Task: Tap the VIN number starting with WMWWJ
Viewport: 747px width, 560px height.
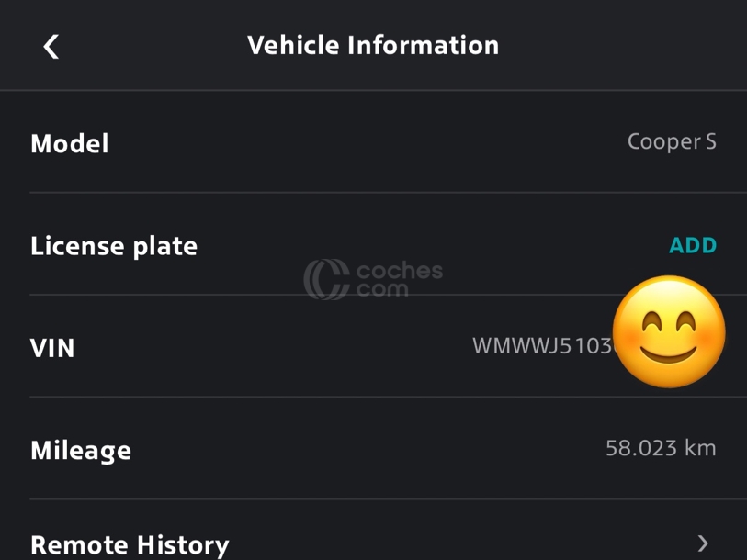Action: tap(542, 346)
